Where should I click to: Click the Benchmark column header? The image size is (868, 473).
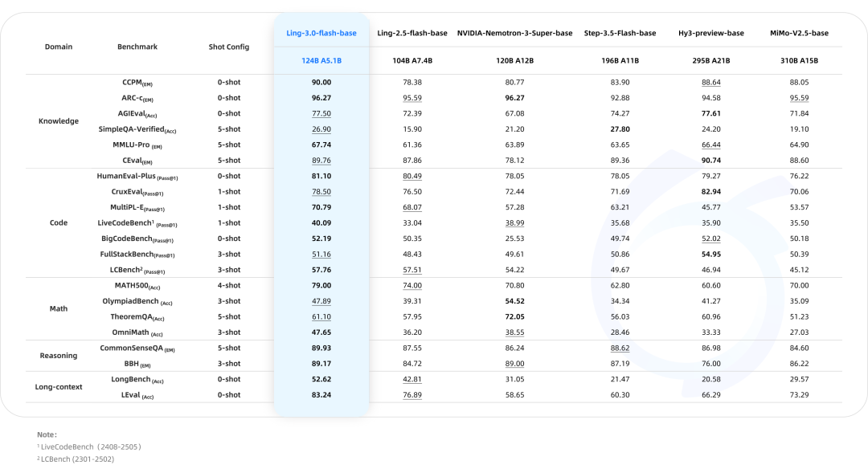click(137, 47)
